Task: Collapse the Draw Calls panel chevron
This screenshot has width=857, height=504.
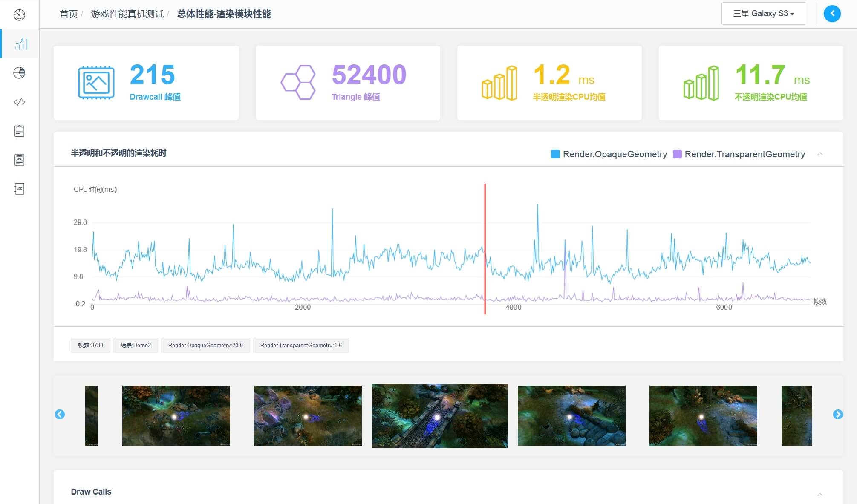Action: point(820,494)
